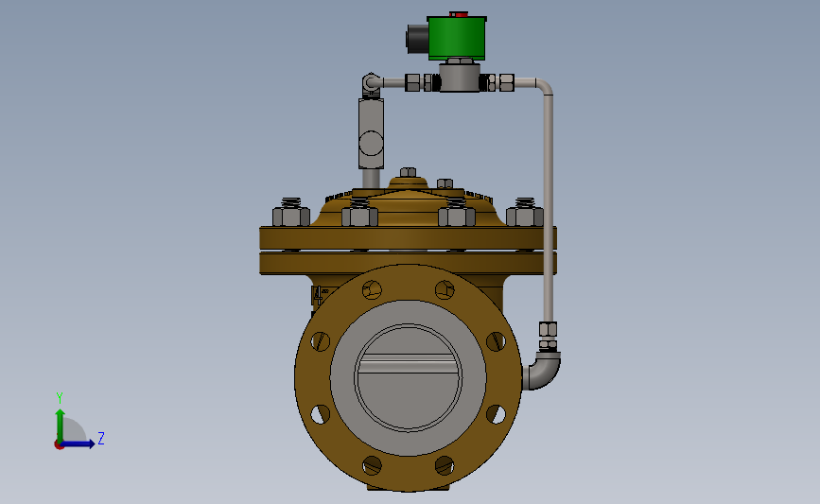Select the long vertical pilot tube
This screenshot has width=820, height=504.
(x=548, y=206)
